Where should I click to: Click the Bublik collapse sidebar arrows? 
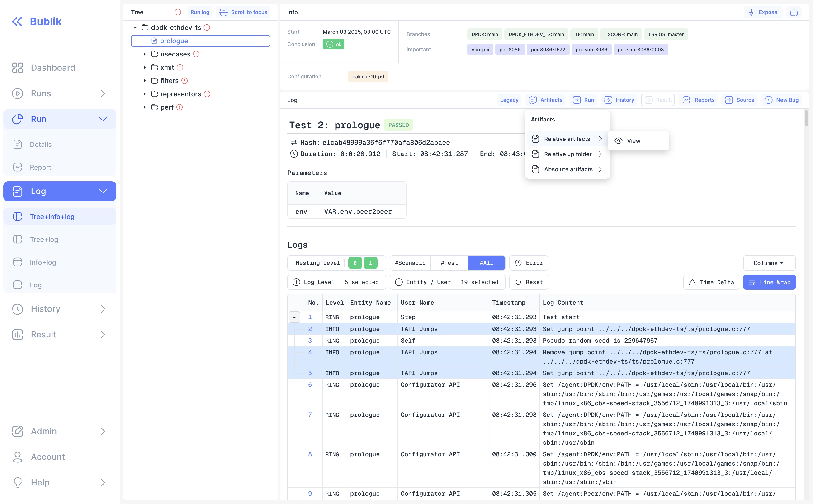[17, 21]
